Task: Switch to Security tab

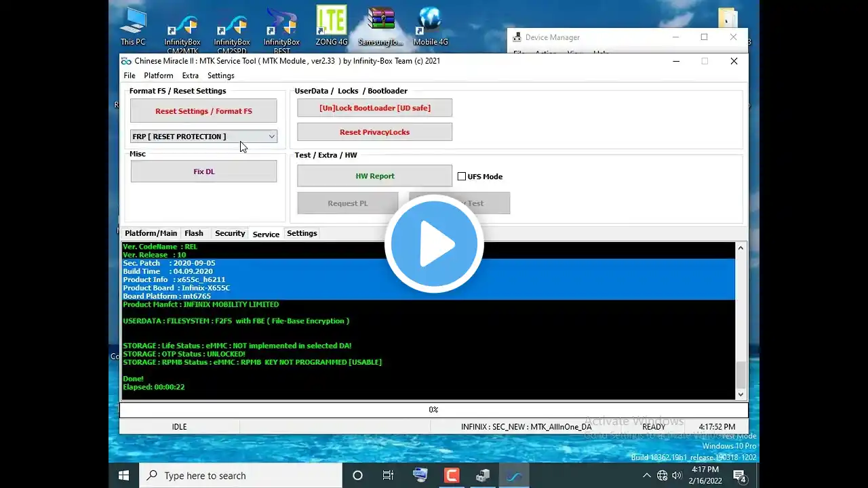Action: (x=230, y=233)
